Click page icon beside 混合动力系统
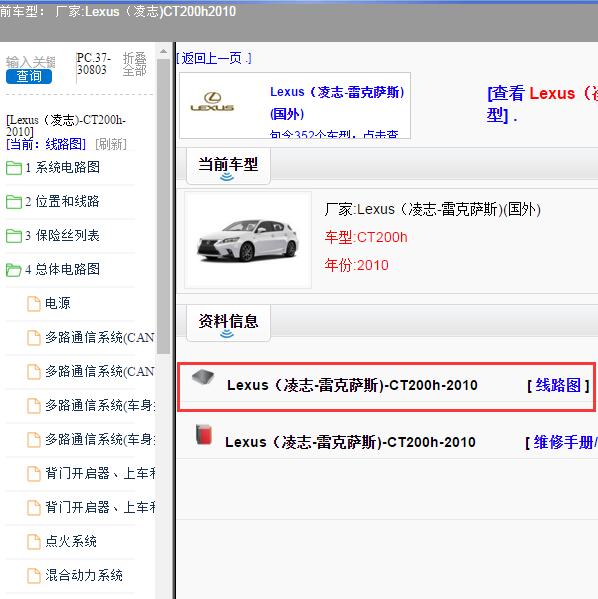Viewport: 598px width, 599px height. click(34, 576)
